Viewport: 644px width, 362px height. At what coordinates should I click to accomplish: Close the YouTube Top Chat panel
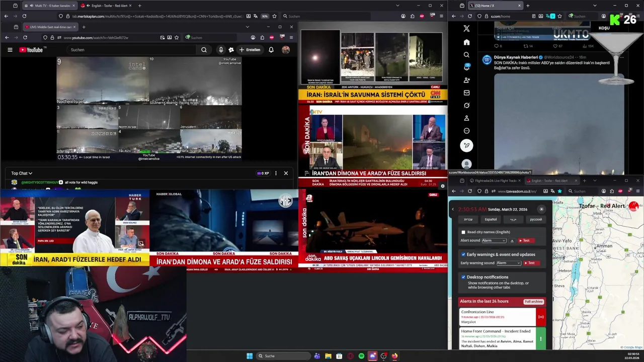point(286,173)
